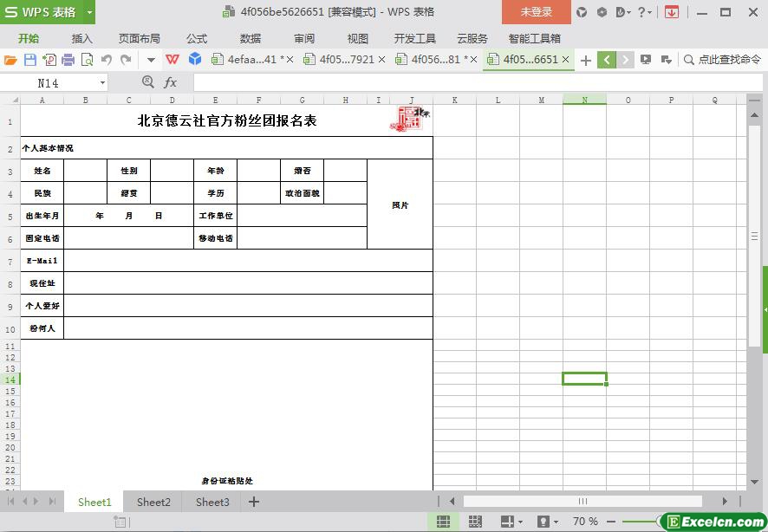Open the 插入 ribbon tab

pos(81,38)
